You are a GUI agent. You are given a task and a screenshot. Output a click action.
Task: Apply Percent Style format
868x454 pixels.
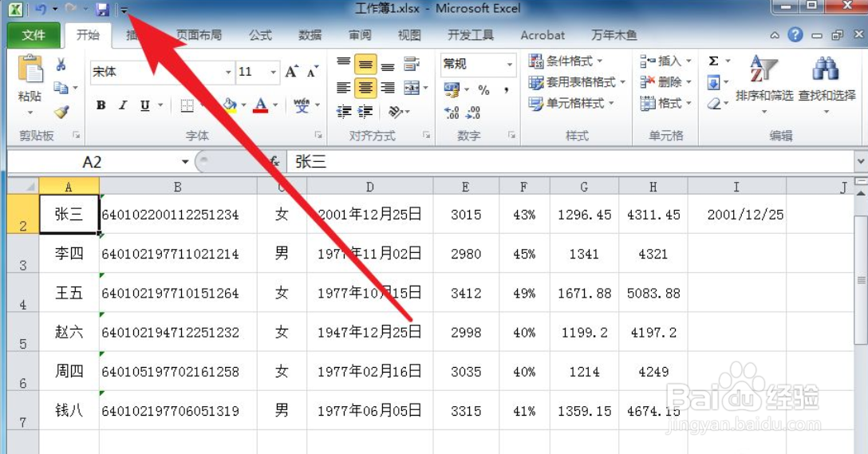[483, 89]
